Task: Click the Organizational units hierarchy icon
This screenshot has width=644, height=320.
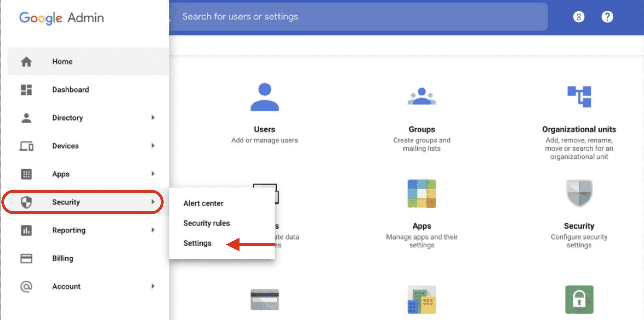Action: click(579, 97)
